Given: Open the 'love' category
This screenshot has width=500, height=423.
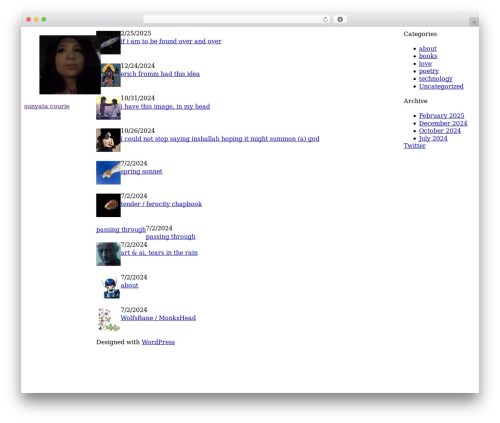Looking at the screenshot, I should click(425, 64).
